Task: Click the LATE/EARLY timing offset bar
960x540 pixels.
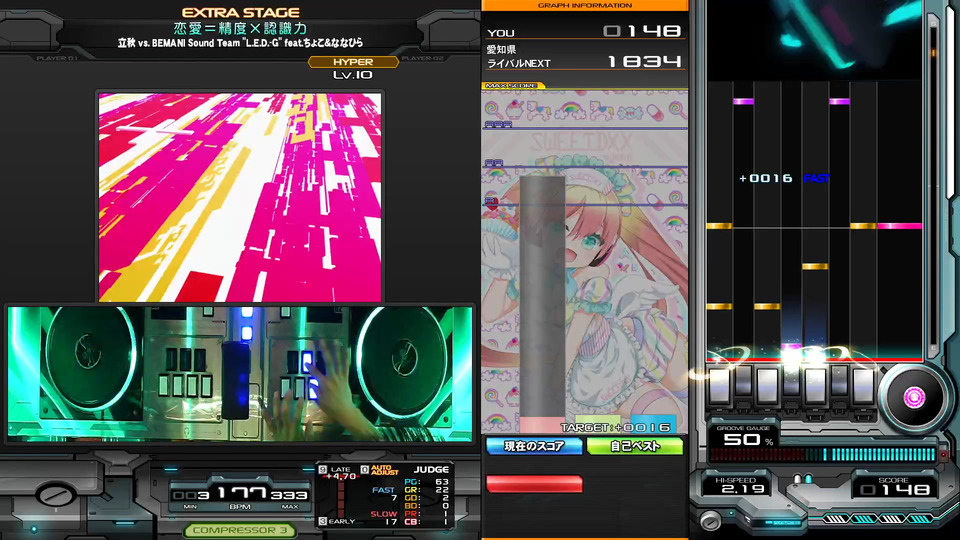Action: point(342,497)
